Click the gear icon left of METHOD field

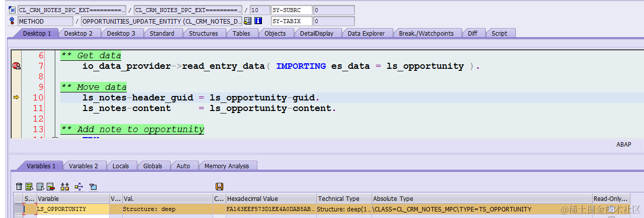click(x=13, y=21)
